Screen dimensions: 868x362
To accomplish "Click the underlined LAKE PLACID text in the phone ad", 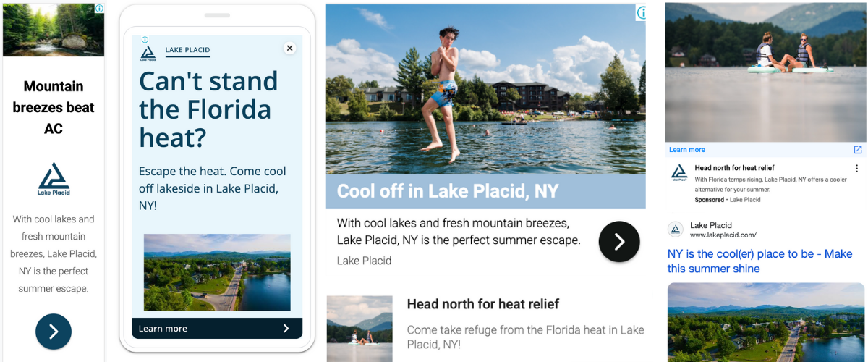I will pyautogui.click(x=187, y=51).
